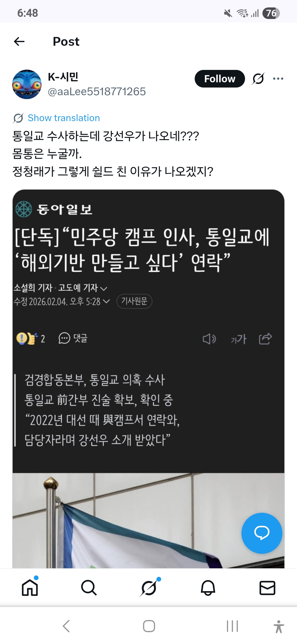The image size is (297, 644).
Task: Tap the blue floating reply bubble
Action: (x=262, y=533)
